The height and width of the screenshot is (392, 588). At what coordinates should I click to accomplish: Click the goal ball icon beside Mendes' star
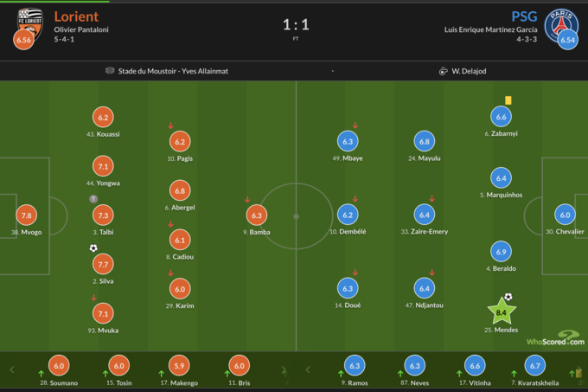[508, 297]
